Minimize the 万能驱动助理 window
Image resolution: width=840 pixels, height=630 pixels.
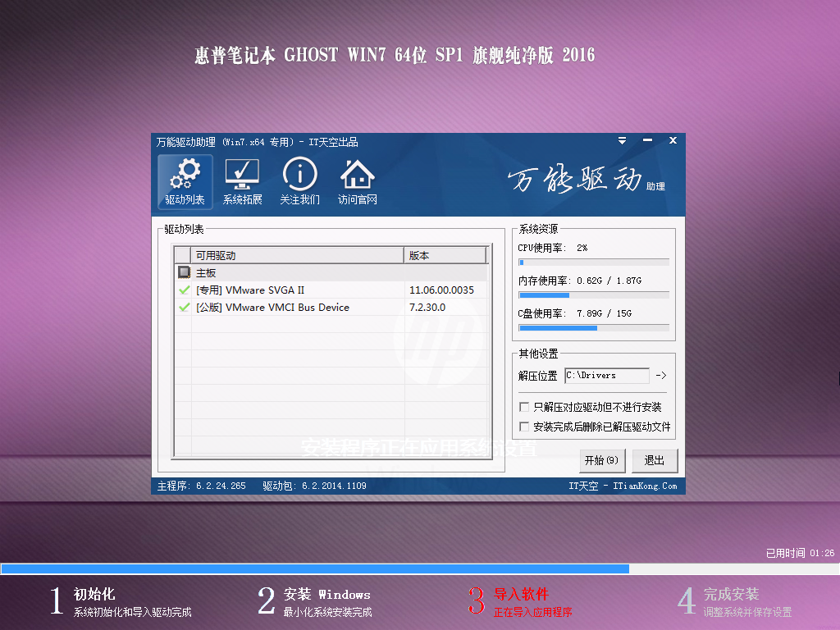tap(648, 140)
